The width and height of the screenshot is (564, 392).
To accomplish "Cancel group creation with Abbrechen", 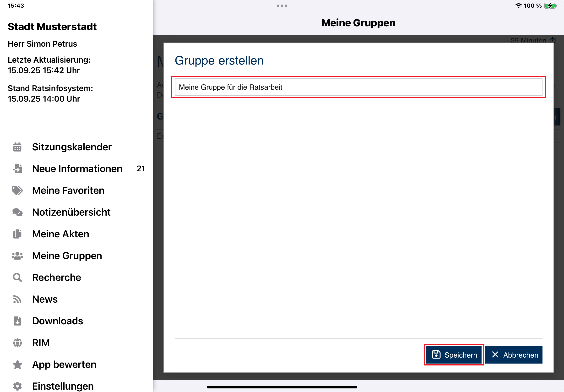I will (514, 355).
